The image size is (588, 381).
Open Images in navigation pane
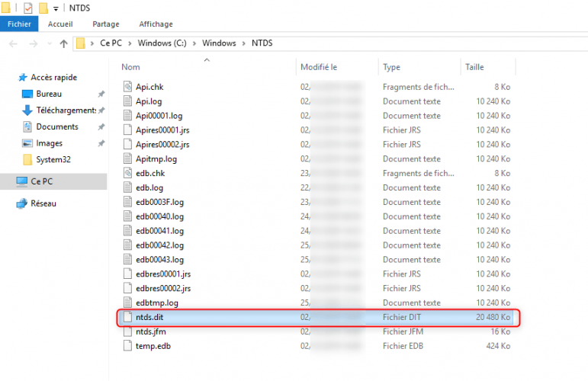[49, 143]
